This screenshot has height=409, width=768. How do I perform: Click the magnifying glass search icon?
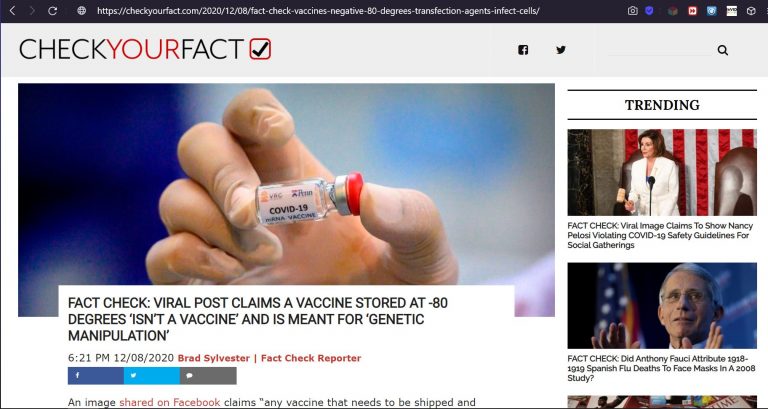pyautogui.click(x=722, y=50)
